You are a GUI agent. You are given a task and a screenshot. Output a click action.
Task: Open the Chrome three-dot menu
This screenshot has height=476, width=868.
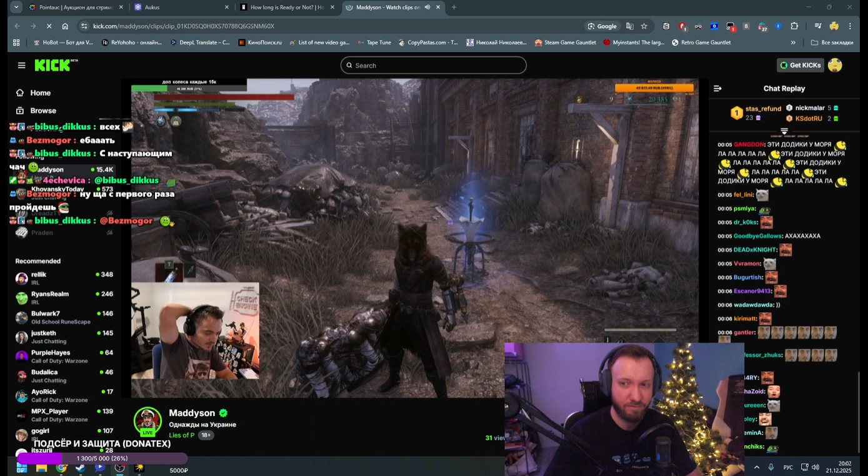click(850, 26)
